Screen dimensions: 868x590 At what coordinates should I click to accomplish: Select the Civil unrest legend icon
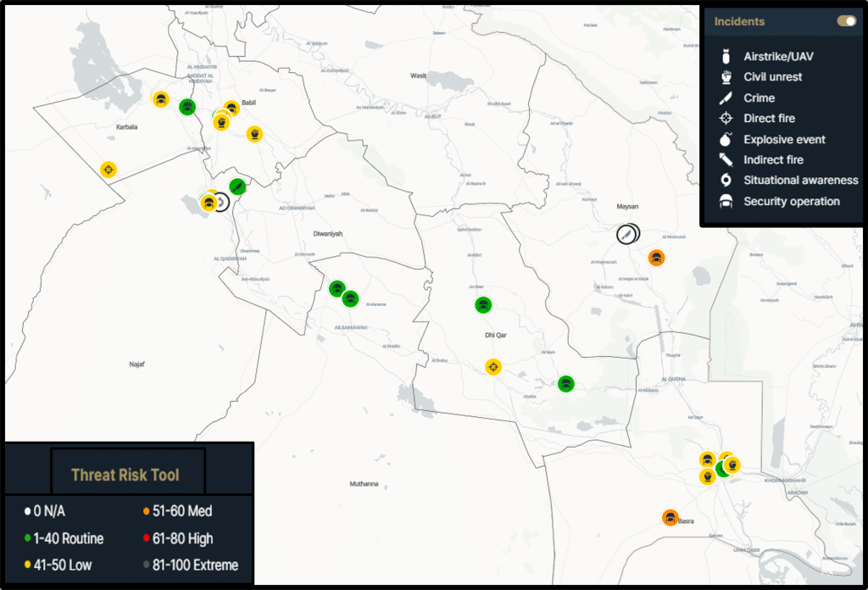[725, 77]
